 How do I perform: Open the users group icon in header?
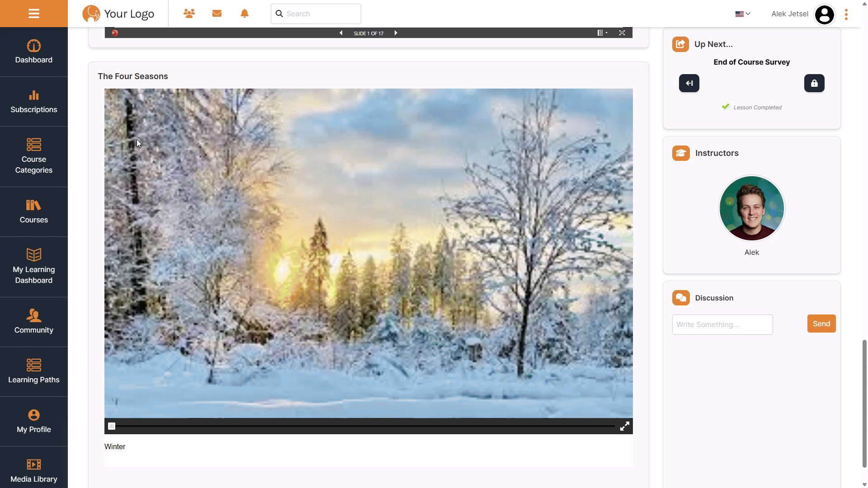pyautogui.click(x=189, y=14)
